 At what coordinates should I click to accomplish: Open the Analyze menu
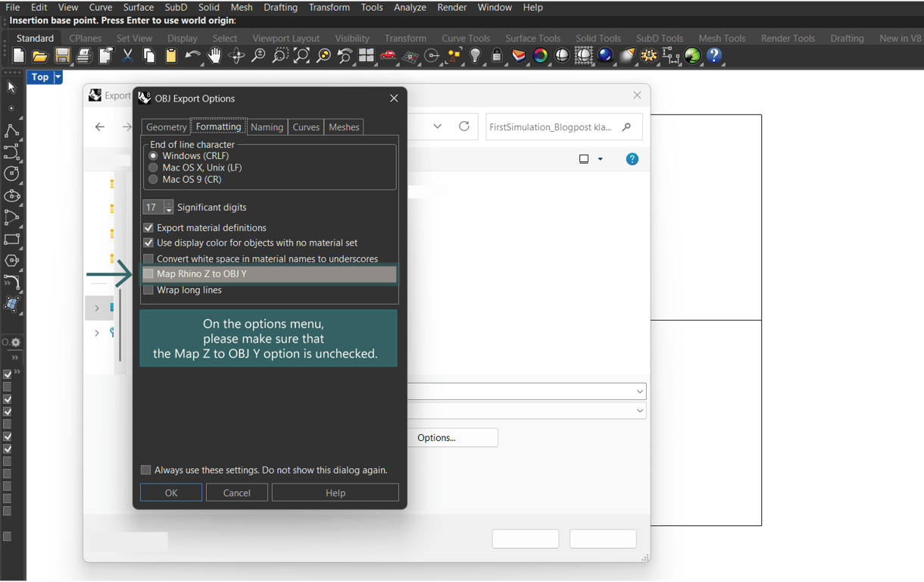click(x=410, y=7)
